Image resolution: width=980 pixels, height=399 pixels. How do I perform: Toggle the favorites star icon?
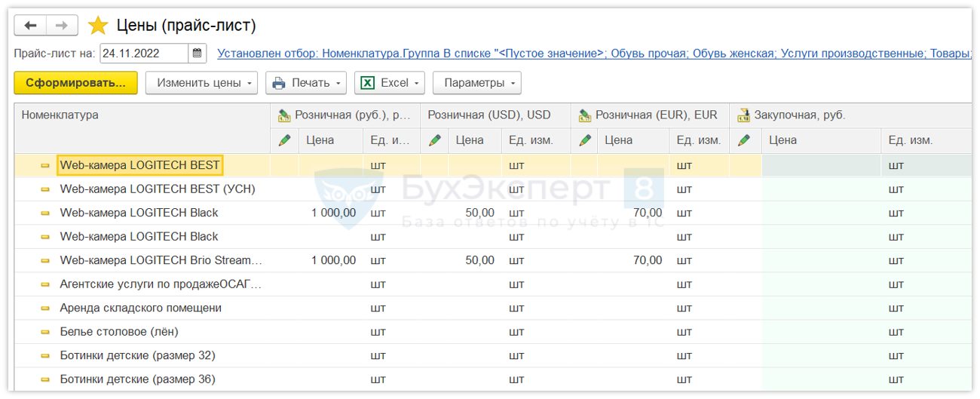(x=98, y=26)
